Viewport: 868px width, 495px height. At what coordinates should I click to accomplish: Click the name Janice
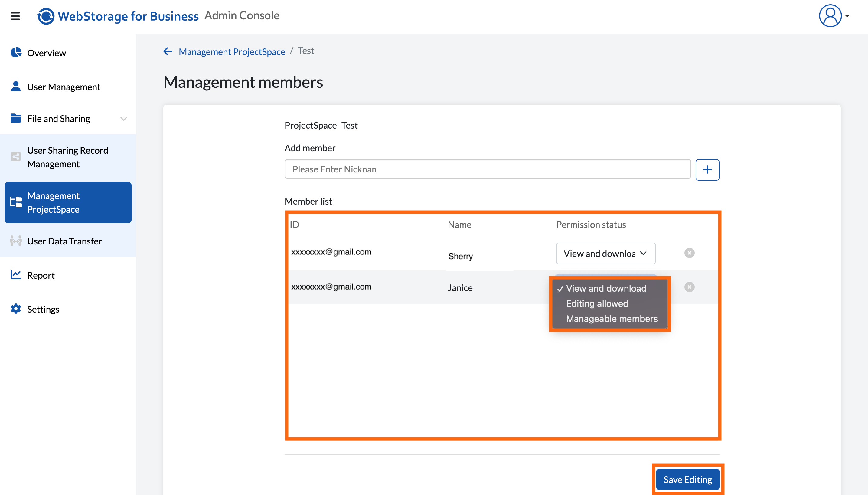coord(460,288)
